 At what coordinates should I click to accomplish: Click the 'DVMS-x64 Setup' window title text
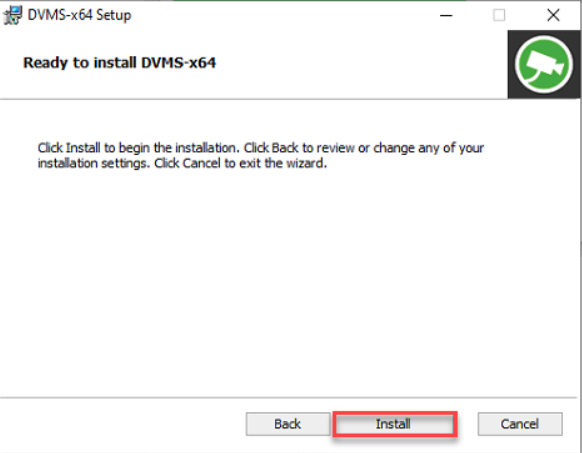[x=79, y=15]
